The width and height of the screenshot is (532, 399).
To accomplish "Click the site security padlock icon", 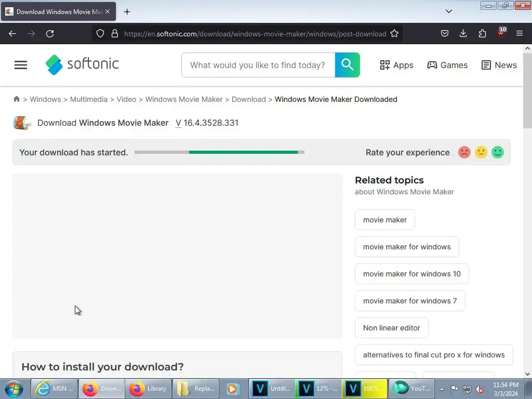I will pos(115,34).
